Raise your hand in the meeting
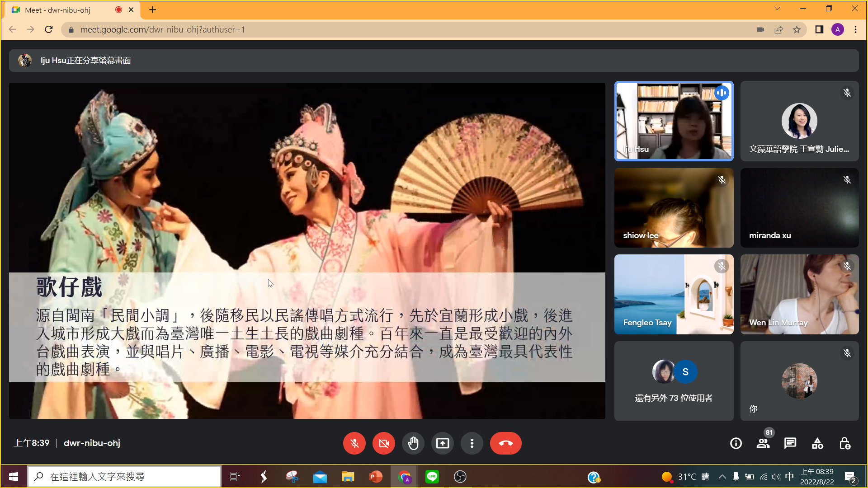Viewport: 868px width, 488px height. [413, 443]
